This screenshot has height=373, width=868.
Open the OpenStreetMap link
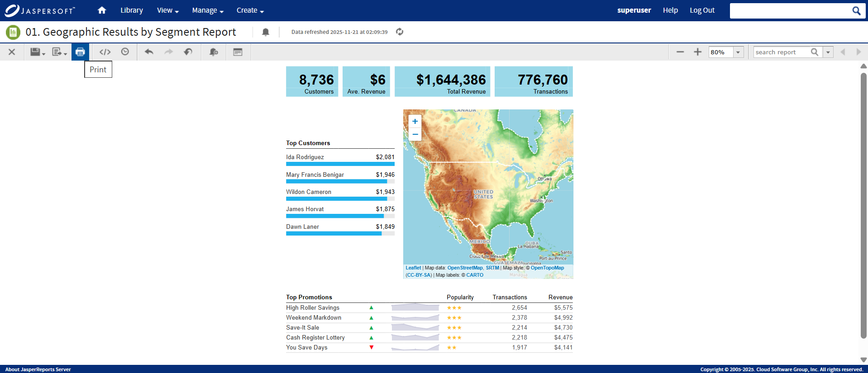[x=465, y=268]
